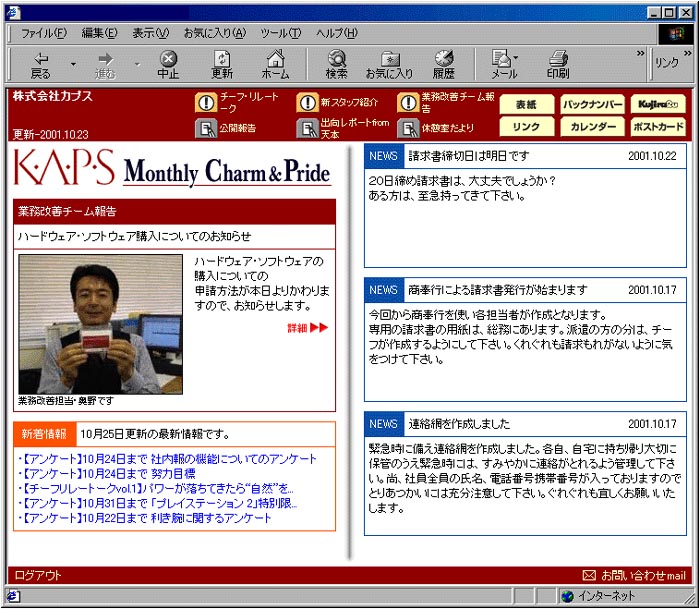
Task: Open the カレンダー button
Action: pyautogui.click(x=591, y=127)
